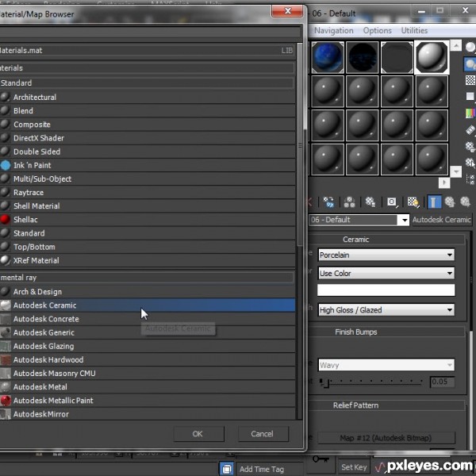Click the sample slots scroll down arrow
476x476 pixels.
coord(455,171)
